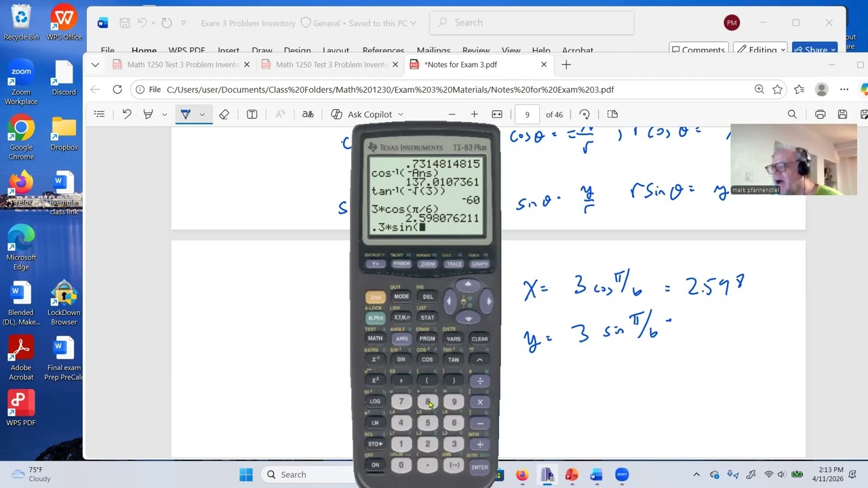Click the calculator ALPHA key

(375, 318)
